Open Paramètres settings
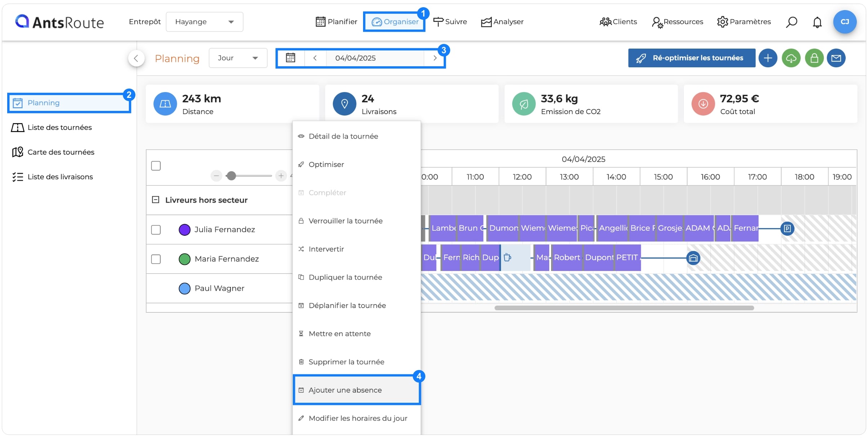 (744, 22)
